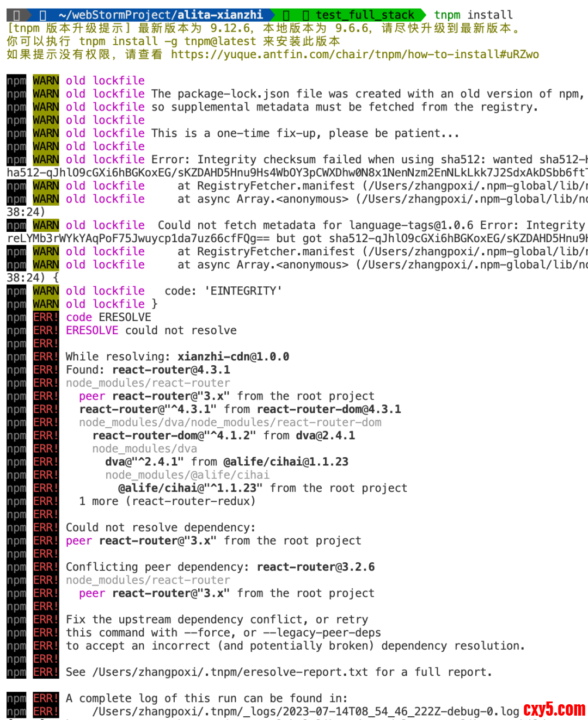Click the --legacy-peer-deps flag suggestion
The height and width of the screenshot is (720, 588).
(322, 633)
